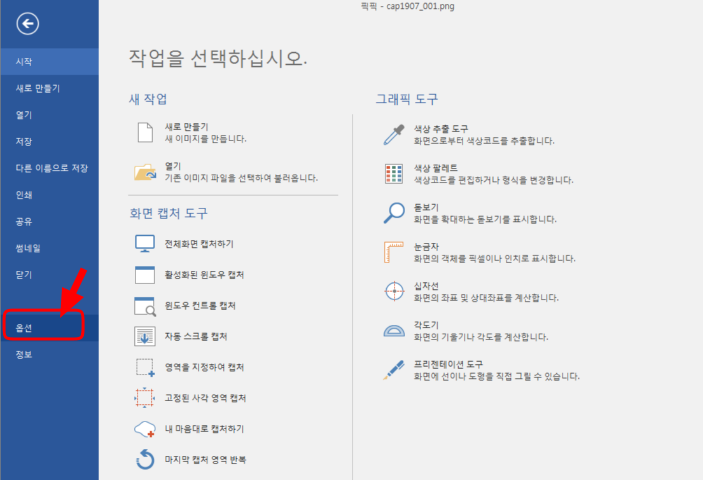703x480 pixels.
Task: Click the dashed rectangle 영역을 지정하여 캡처 icon
Action: [145, 368]
